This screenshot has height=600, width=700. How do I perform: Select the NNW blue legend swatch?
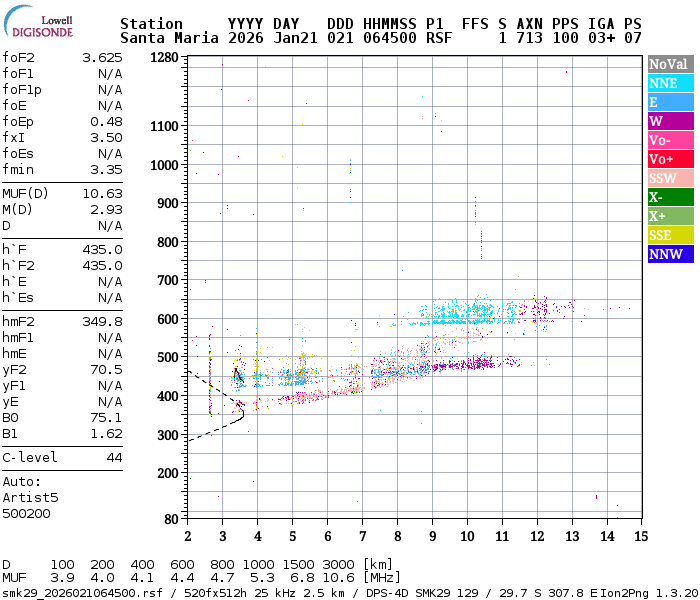pyautogui.click(x=671, y=254)
